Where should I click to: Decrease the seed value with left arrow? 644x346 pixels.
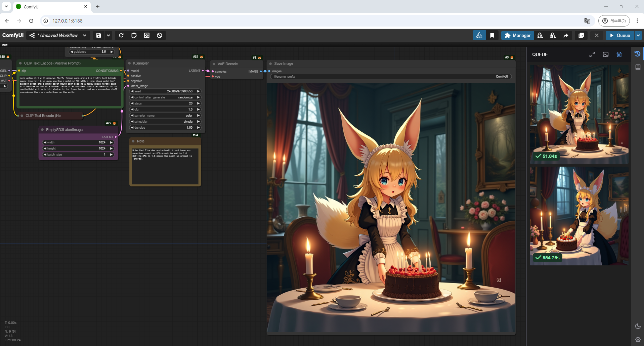(132, 91)
